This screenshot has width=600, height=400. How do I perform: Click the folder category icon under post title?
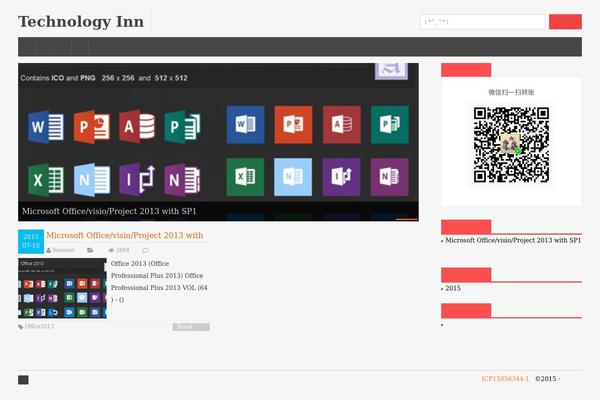coord(90,250)
